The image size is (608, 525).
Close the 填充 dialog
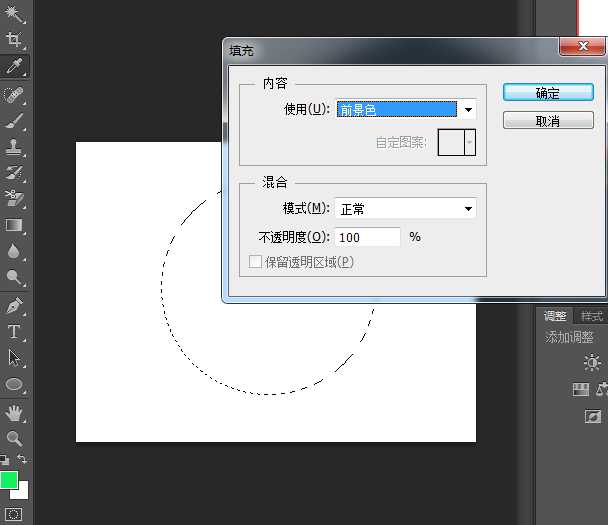coord(582,46)
